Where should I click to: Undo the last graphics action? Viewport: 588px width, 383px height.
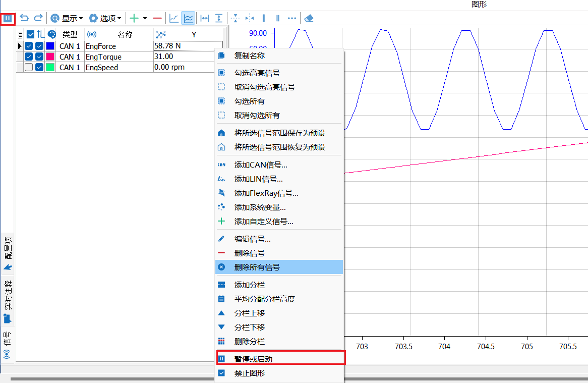[x=24, y=18]
